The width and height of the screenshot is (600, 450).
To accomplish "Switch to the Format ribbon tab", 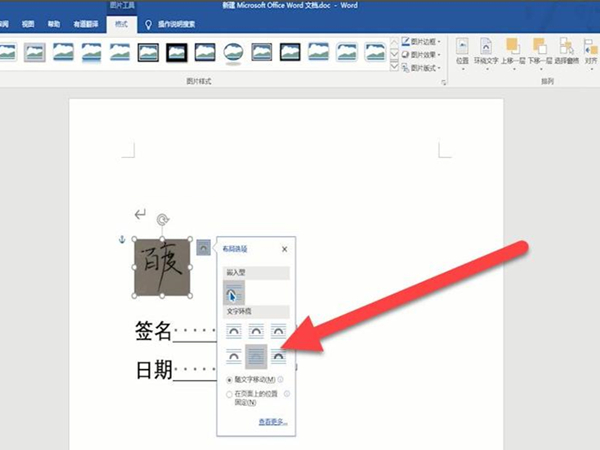I will (x=124, y=22).
